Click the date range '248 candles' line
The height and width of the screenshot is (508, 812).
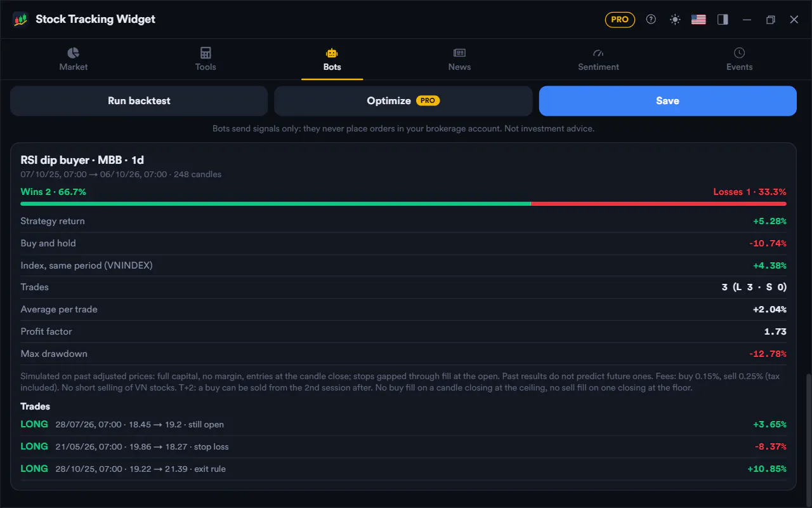(121, 174)
